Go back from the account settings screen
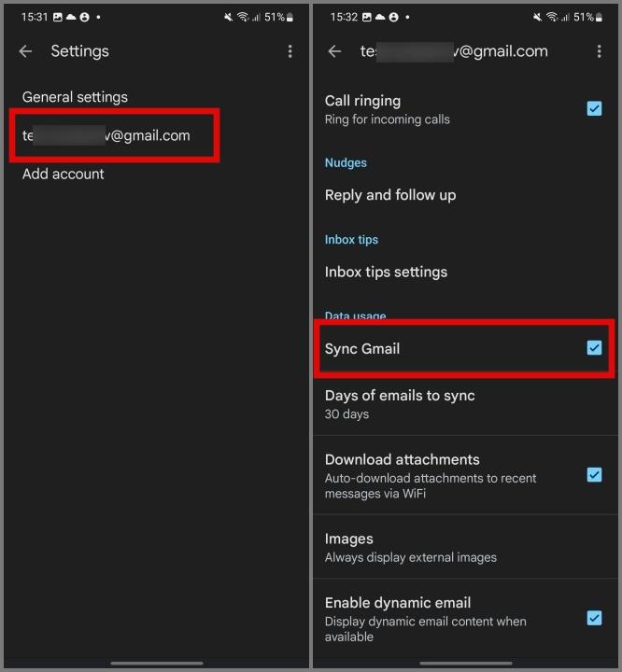The height and width of the screenshot is (672, 622). tap(334, 51)
